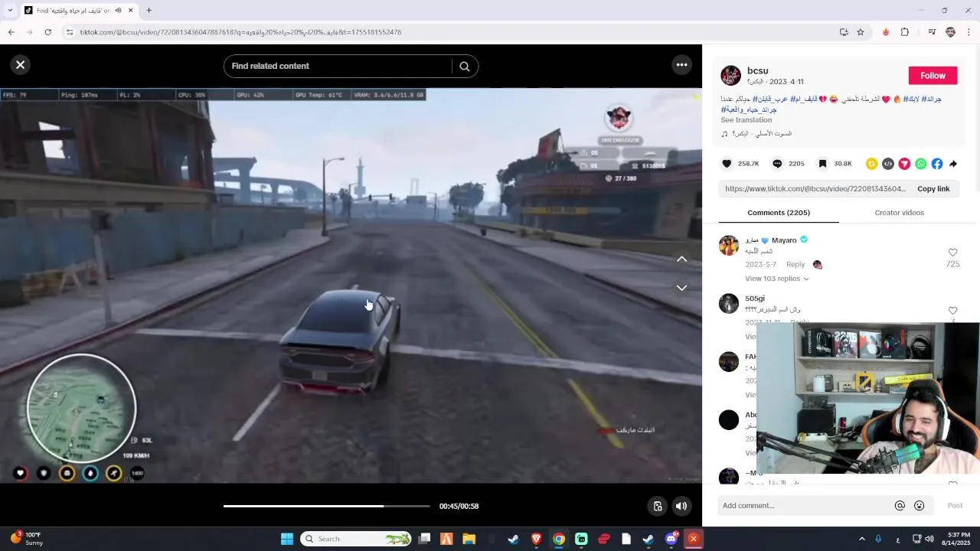Open Mayaro commenter's avatar

point(729,246)
